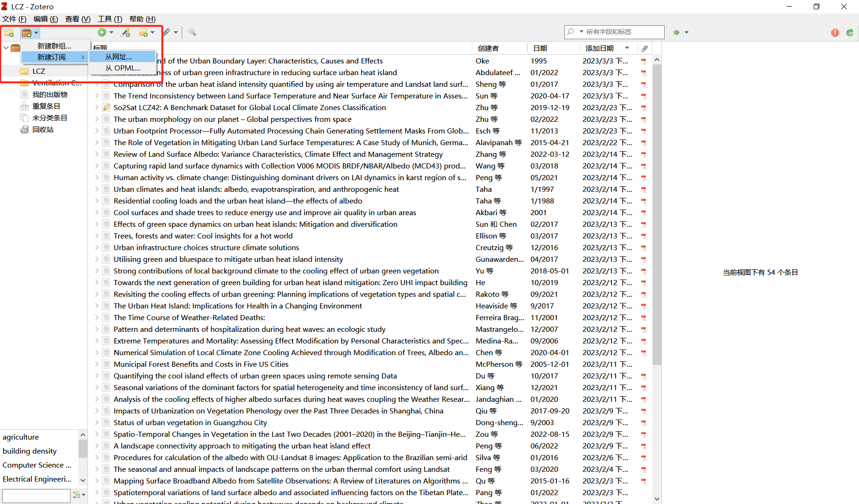The image size is (859, 504).
Task: Click the PDF icon in the Taha 1/1997 row
Action: click(x=644, y=189)
